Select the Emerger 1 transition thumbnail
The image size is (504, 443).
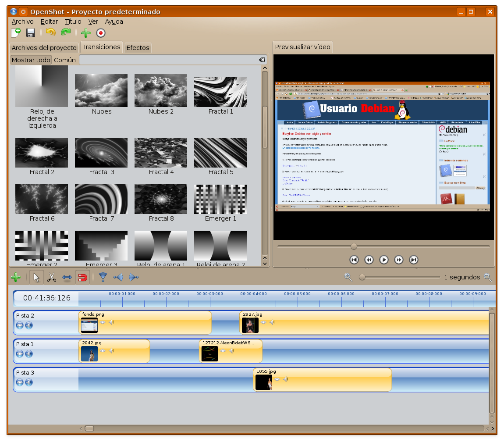[x=220, y=199]
